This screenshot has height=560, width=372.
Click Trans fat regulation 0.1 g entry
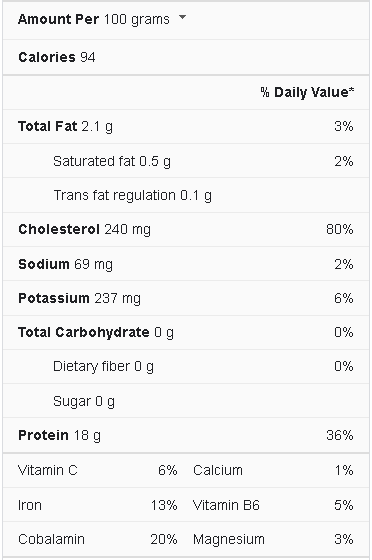(x=132, y=196)
